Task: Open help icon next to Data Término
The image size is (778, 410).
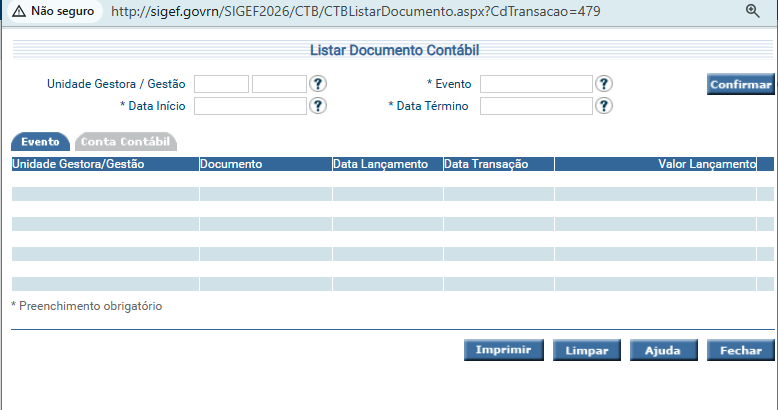Action: tap(604, 106)
